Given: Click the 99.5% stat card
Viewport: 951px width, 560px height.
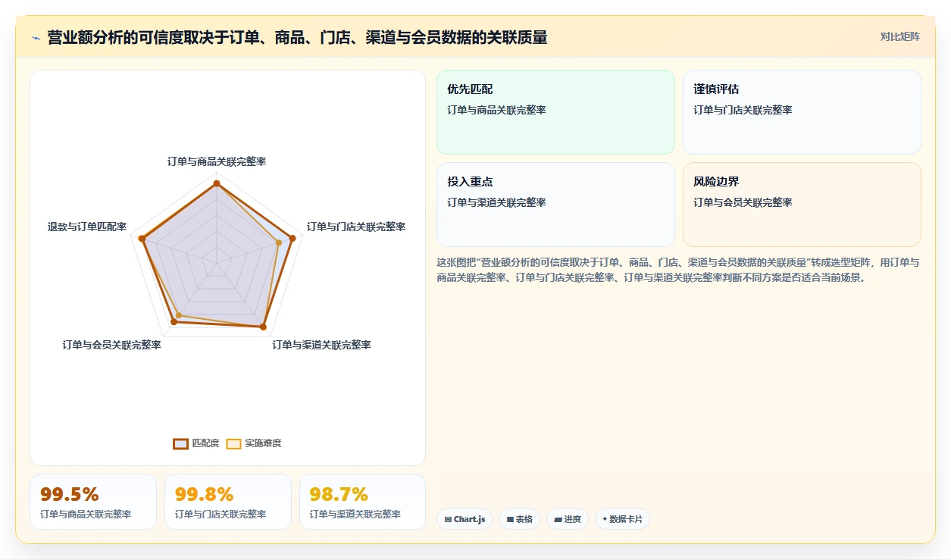Looking at the screenshot, I should click(x=93, y=502).
